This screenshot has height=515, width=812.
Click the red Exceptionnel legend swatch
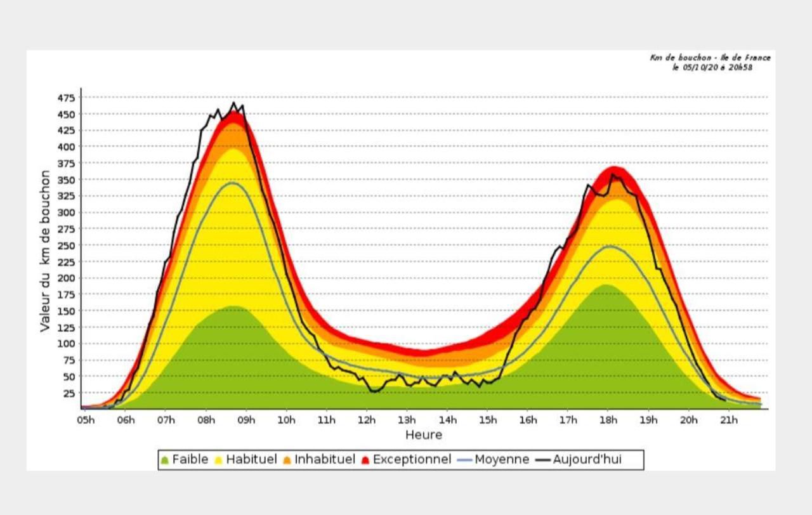pos(365,460)
